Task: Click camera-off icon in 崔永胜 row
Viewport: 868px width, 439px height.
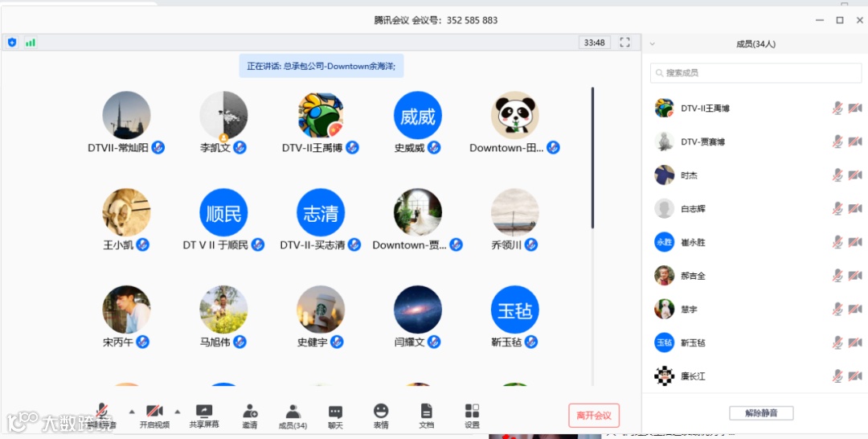Action: tap(855, 242)
